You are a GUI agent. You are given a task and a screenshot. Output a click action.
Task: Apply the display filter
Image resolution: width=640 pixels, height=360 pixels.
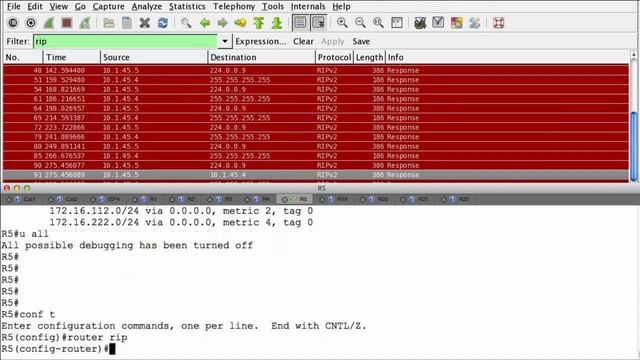333,41
